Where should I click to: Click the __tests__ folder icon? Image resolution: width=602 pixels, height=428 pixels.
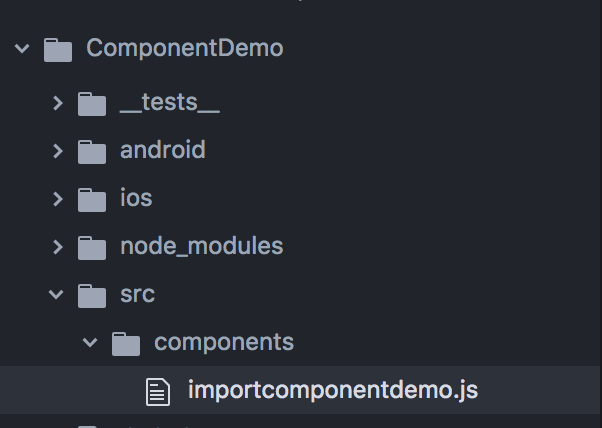pos(92,104)
